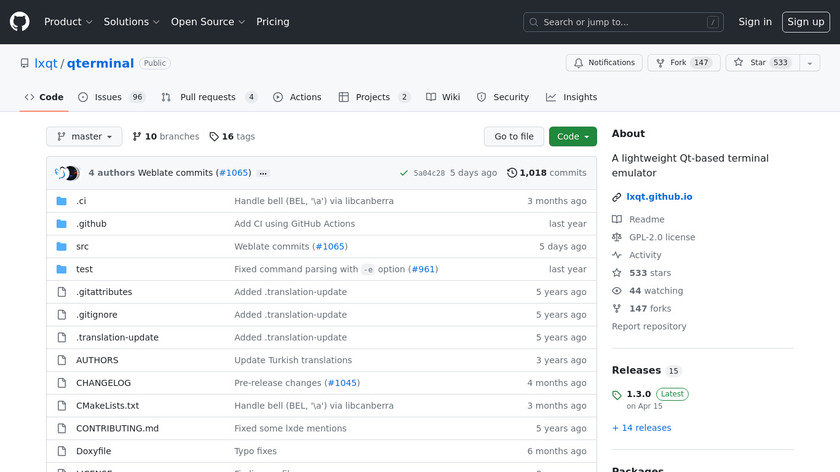Open the master branch dropdown

pyautogui.click(x=84, y=137)
